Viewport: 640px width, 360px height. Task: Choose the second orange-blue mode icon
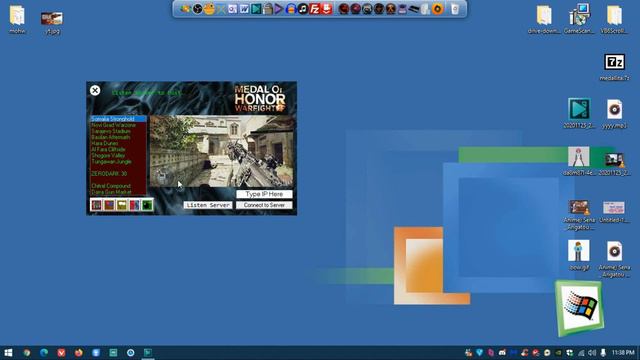pyautogui.click(x=109, y=205)
